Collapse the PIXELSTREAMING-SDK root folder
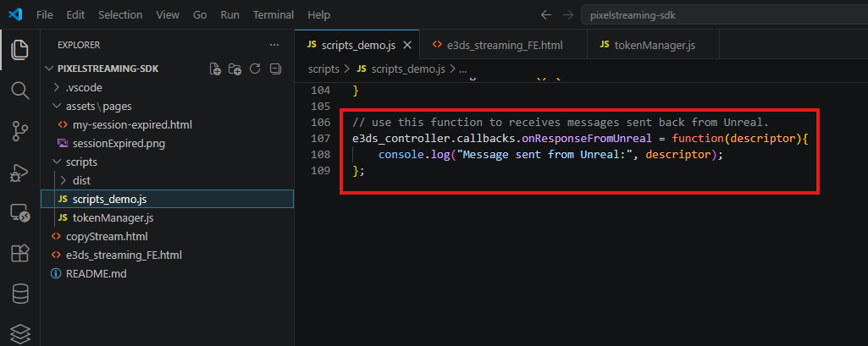This screenshot has width=868, height=346. pyautogui.click(x=167, y=69)
